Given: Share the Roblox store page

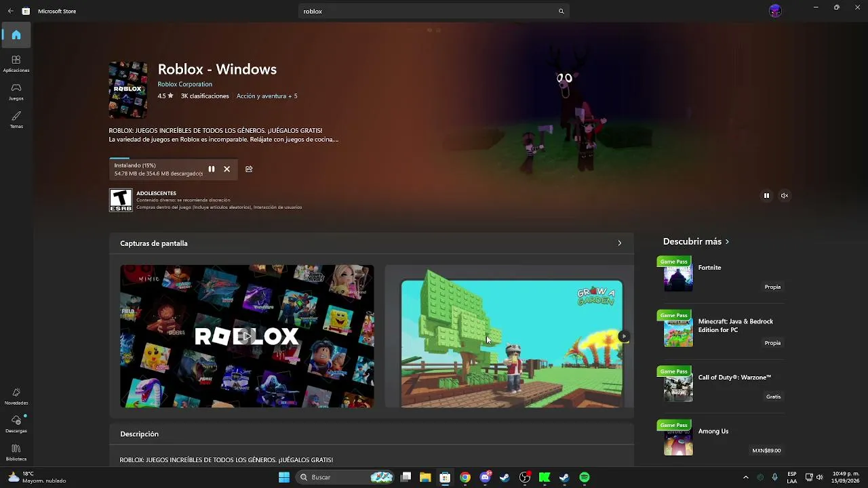Looking at the screenshot, I should 249,169.
